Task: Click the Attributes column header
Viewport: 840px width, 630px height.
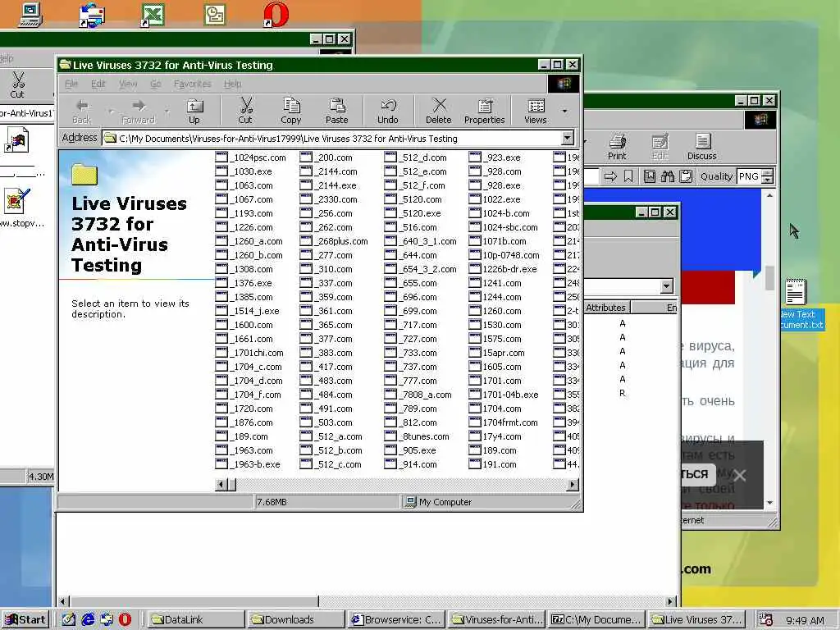Action: coord(606,308)
